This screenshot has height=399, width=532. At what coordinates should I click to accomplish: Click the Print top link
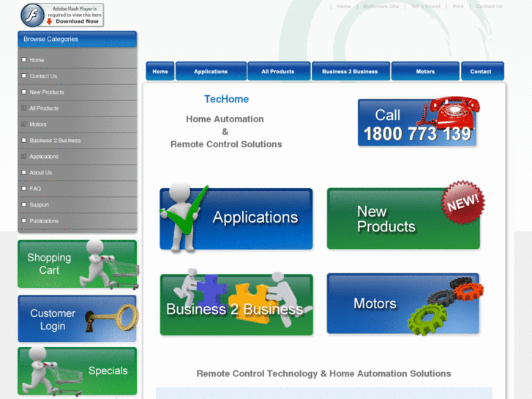[x=457, y=6]
